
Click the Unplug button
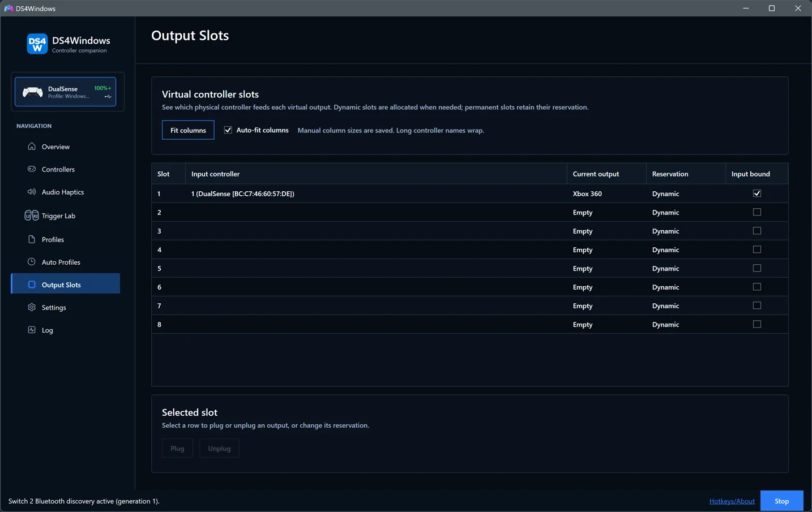(x=219, y=448)
